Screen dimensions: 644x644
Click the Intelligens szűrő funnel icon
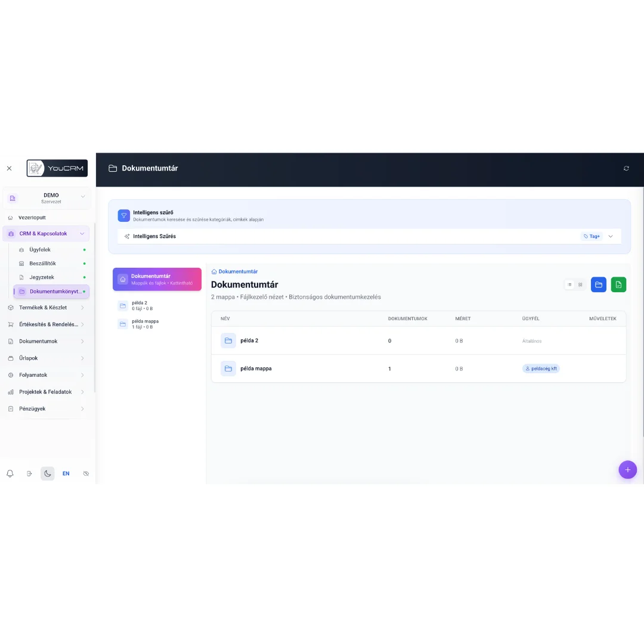coord(123,215)
